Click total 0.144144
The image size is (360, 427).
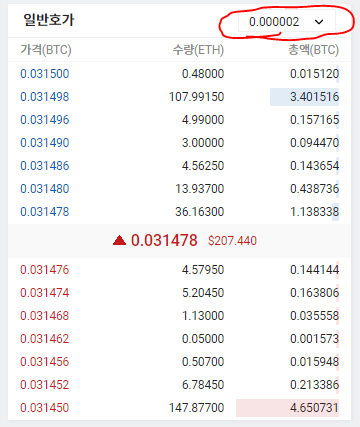click(x=314, y=270)
